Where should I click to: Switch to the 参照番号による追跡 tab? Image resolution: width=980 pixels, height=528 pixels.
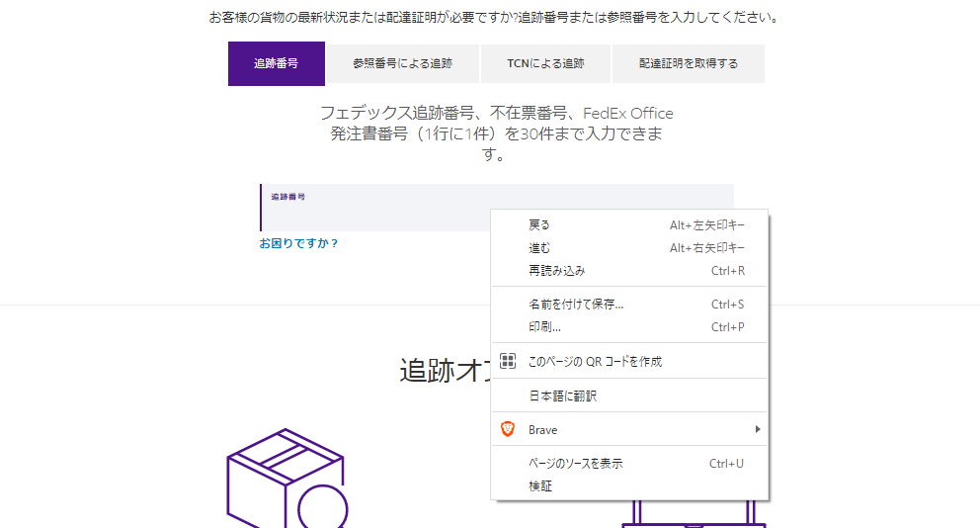coord(402,63)
